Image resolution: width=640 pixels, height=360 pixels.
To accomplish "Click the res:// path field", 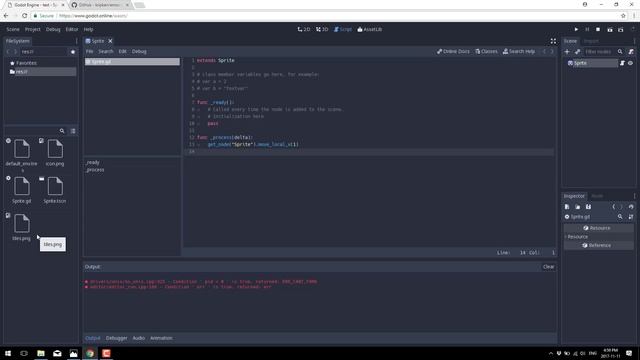I will point(44,52).
